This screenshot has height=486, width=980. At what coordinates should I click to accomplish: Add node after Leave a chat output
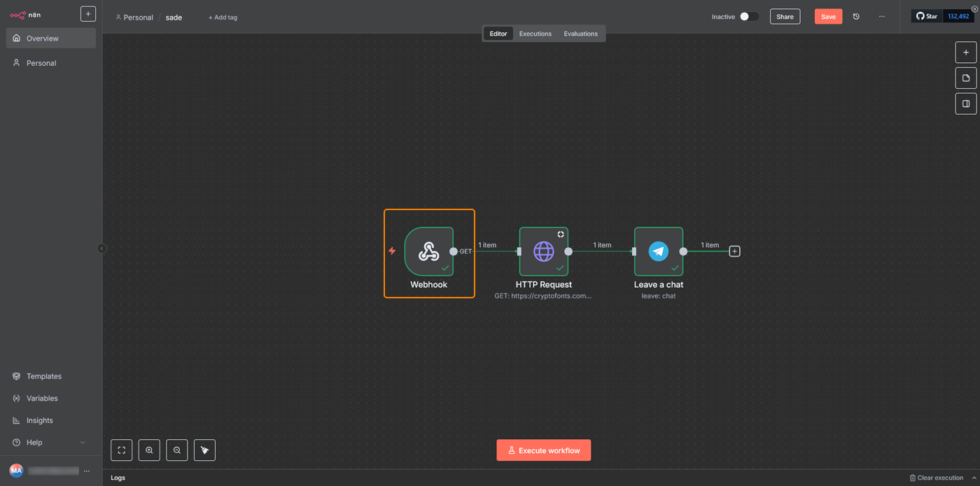734,251
